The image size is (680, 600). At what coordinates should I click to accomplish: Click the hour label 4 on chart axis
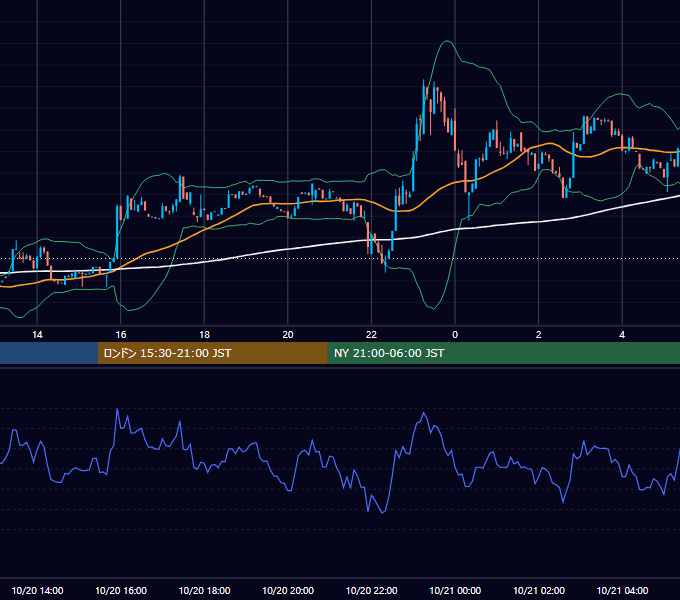click(x=622, y=335)
